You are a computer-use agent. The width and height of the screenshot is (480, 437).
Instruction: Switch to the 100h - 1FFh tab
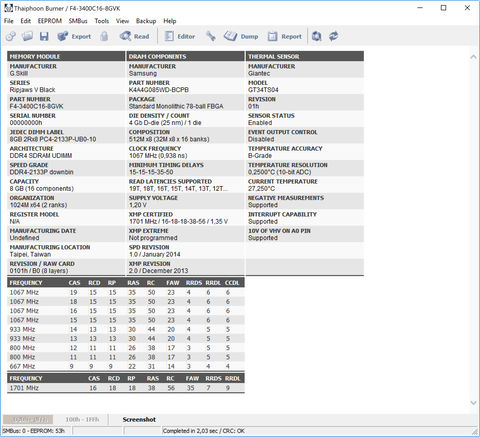(x=82, y=420)
